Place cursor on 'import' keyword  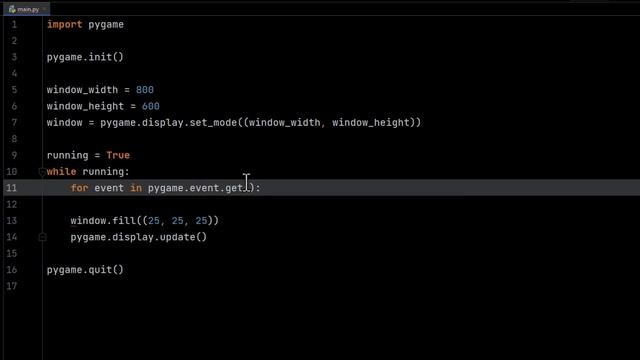click(64, 24)
